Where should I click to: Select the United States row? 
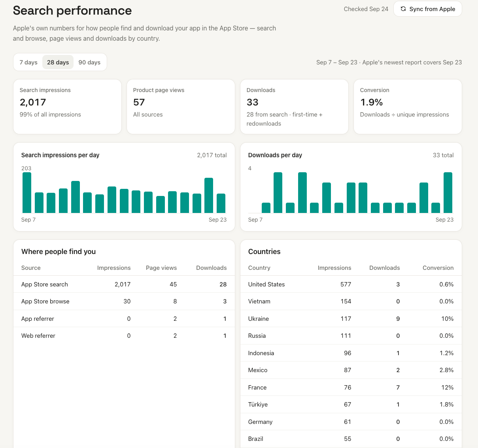coord(351,284)
